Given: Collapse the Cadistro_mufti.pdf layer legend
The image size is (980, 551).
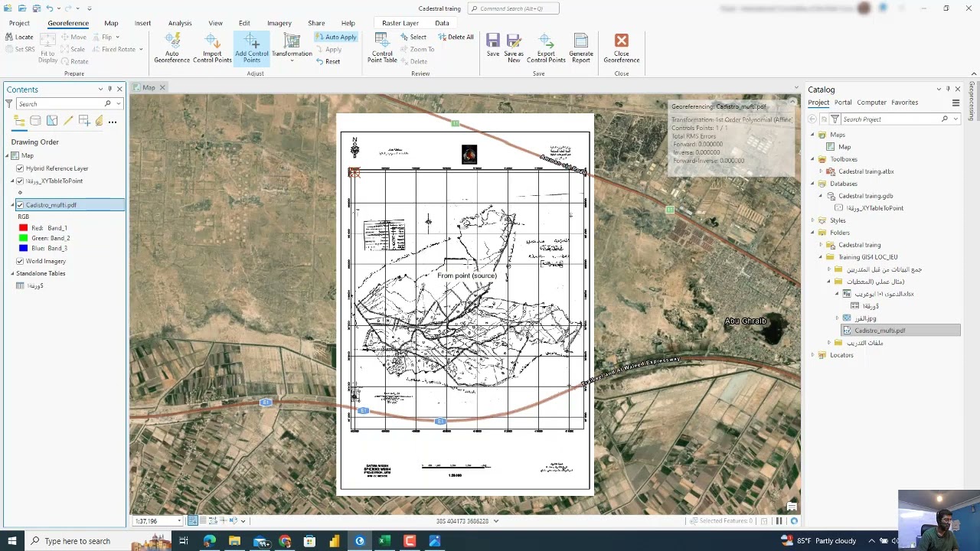Looking at the screenshot, I should [12, 205].
